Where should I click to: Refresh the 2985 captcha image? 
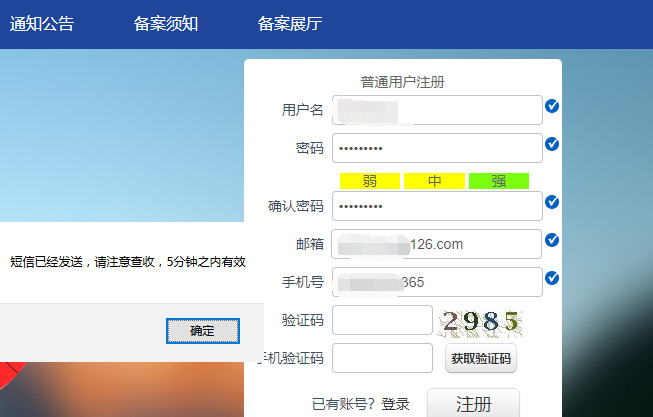pos(482,321)
